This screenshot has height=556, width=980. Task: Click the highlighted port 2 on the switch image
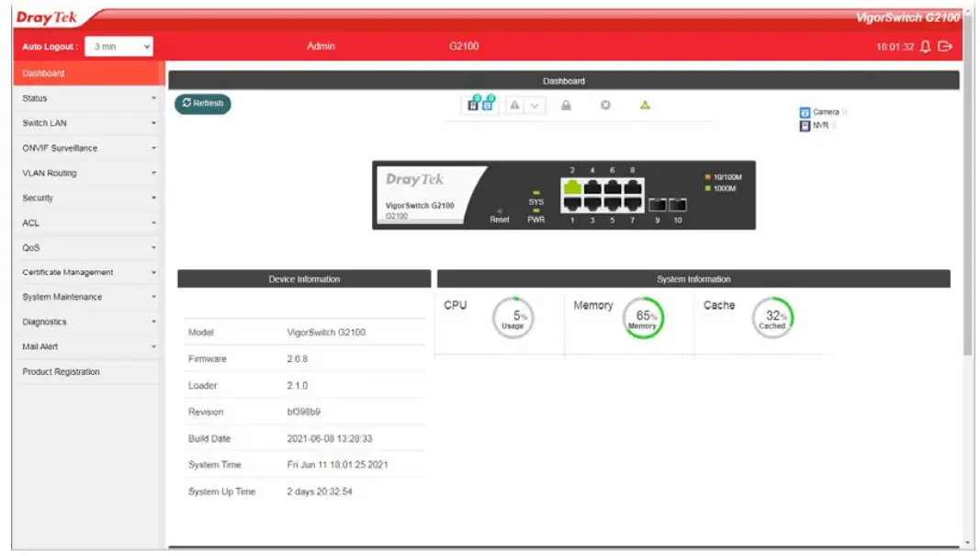(x=573, y=187)
